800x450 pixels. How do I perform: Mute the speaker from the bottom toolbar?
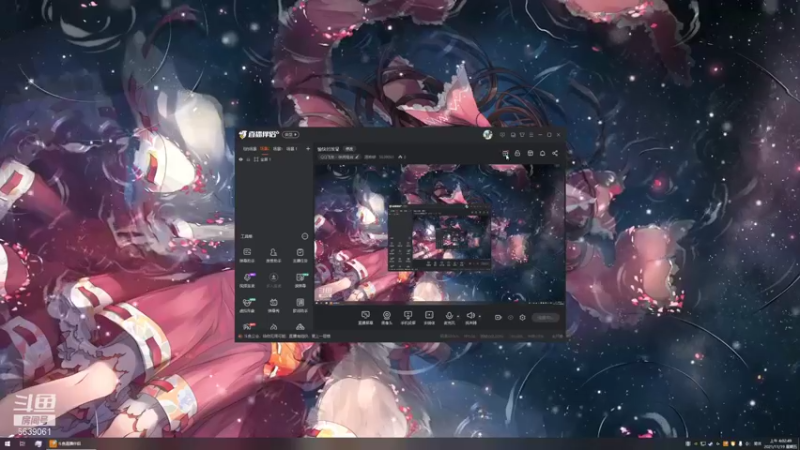point(470,317)
